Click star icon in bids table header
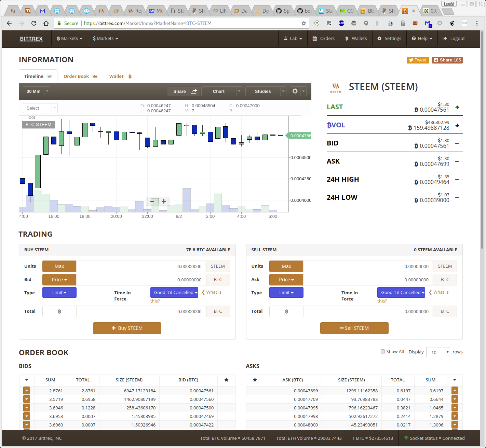Viewport: 486px width, 448px height. click(226, 380)
